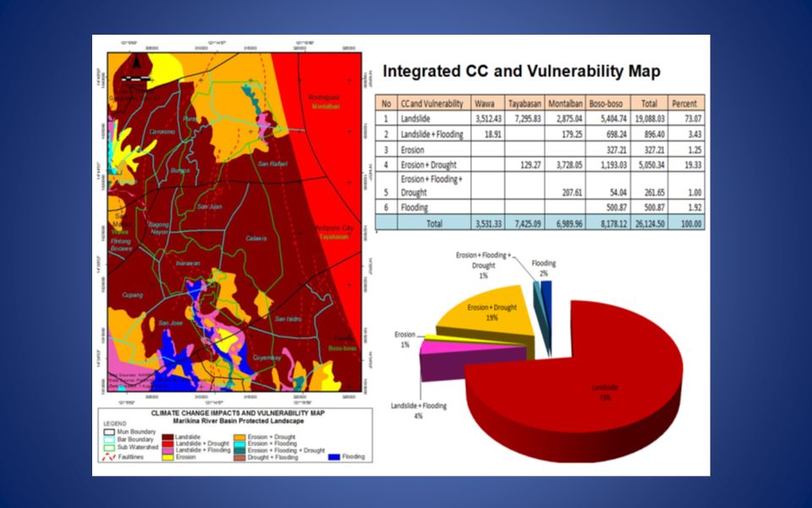Screen dimensions: 812x508
Task: Click the teal Erosion + Flooding + Drought swatch
Action: (239, 450)
